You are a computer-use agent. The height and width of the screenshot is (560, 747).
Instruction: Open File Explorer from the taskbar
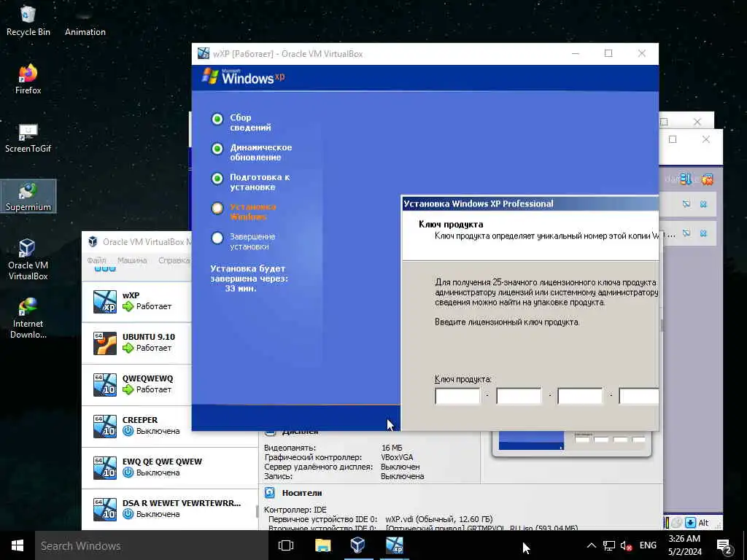(323, 545)
